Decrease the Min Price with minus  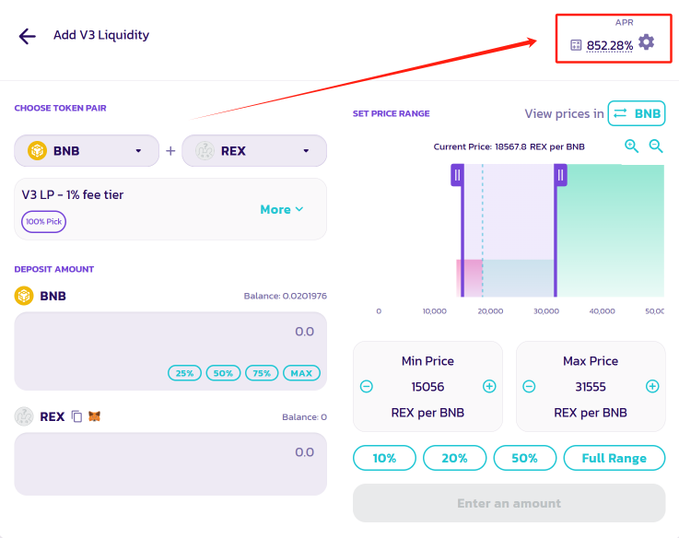pyautogui.click(x=367, y=386)
